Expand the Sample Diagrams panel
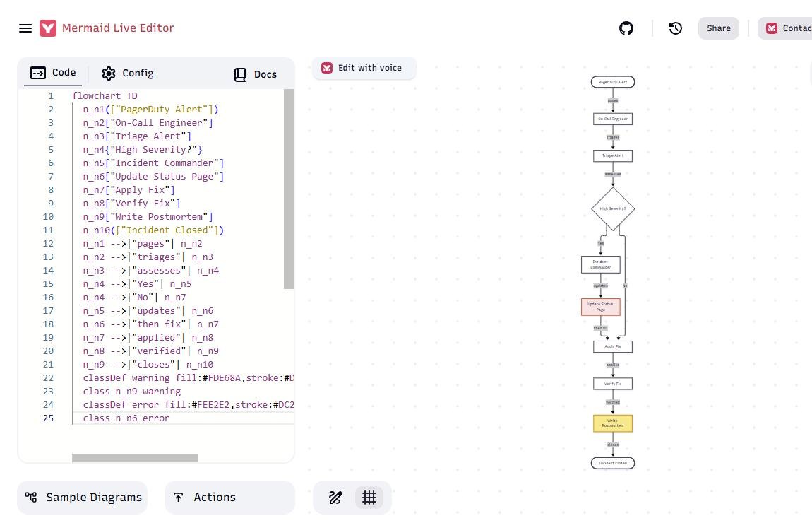812x523 pixels. [x=83, y=497]
